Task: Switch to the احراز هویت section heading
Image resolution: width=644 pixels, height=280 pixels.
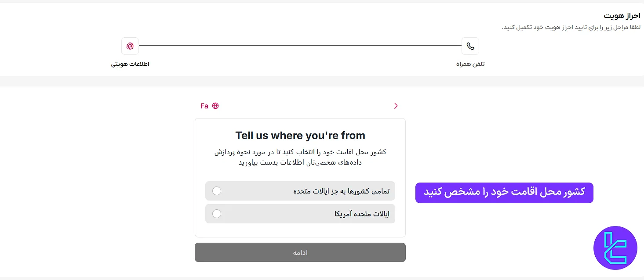Action: point(622,15)
